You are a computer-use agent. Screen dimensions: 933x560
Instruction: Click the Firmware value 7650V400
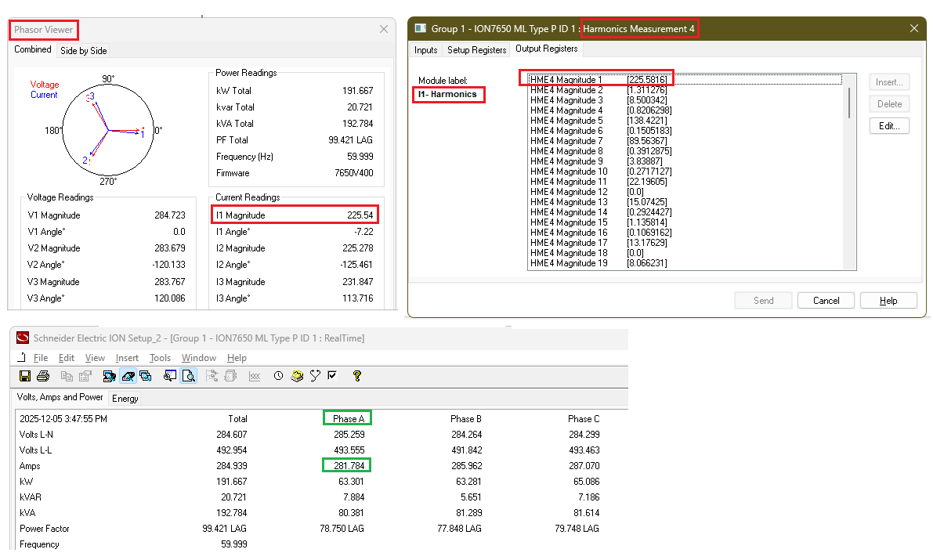[x=353, y=172]
